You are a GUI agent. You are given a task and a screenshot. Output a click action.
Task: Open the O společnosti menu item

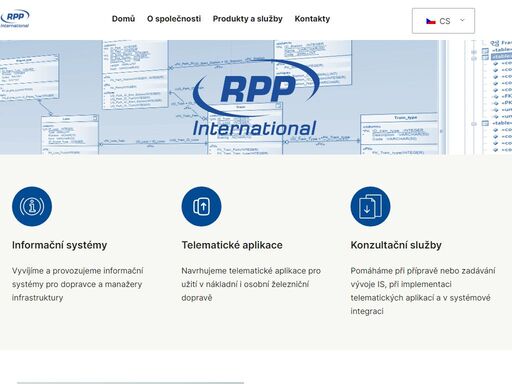[174, 19]
